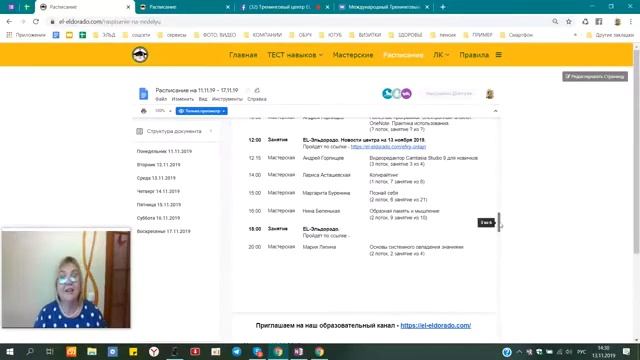This screenshot has width=640, height=360.
Task: Click the Редактировать страницу button
Action: (595, 76)
